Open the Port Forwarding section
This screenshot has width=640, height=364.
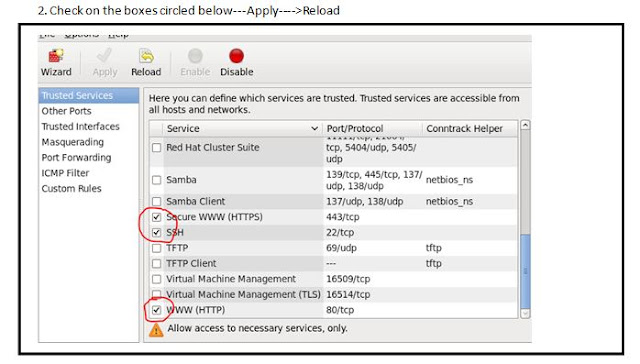(76, 158)
